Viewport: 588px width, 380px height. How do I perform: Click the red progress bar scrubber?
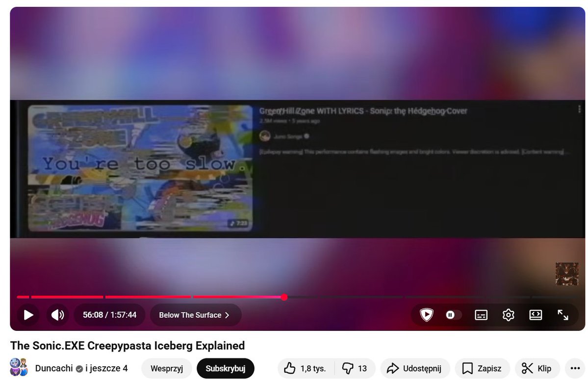point(284,297)
